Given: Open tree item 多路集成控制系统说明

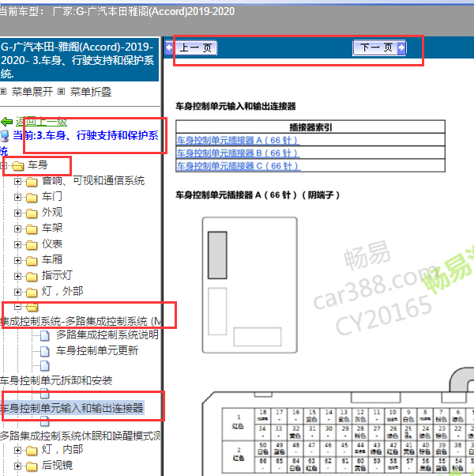Looking at the screenshot, I should (107, 334).
